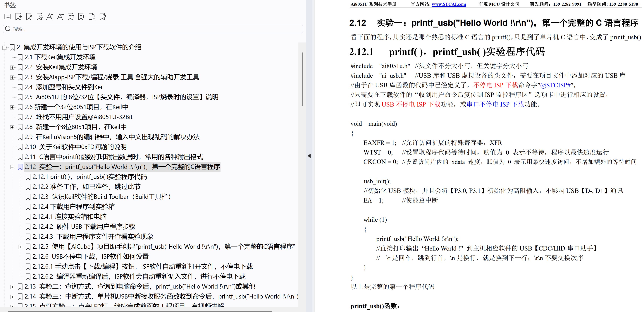Open bookmark 2.9 在Keil uVision5的编辑器中
The height and width of the screenshot is (312, 644).
[112, 137]
